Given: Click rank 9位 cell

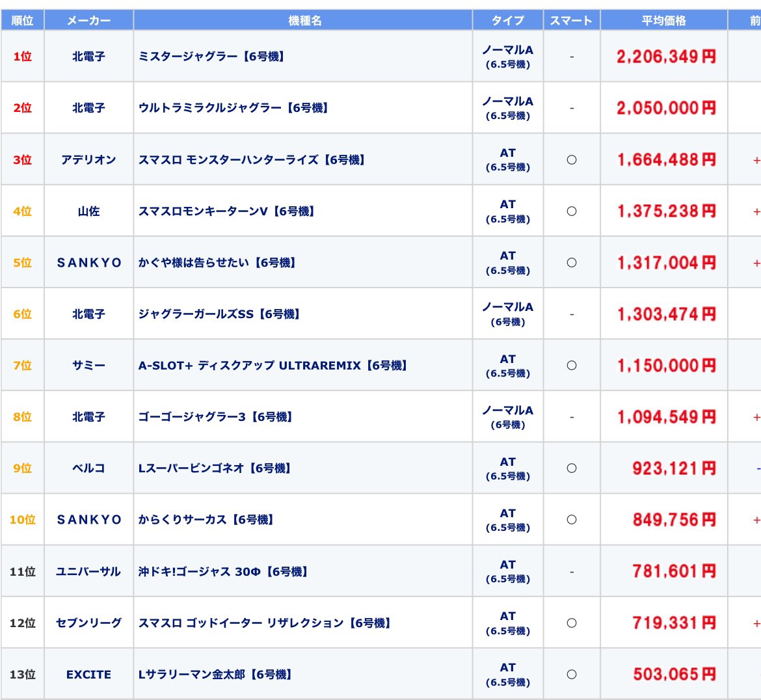Looking at the screenshot, I should click(x=22, y=468).
